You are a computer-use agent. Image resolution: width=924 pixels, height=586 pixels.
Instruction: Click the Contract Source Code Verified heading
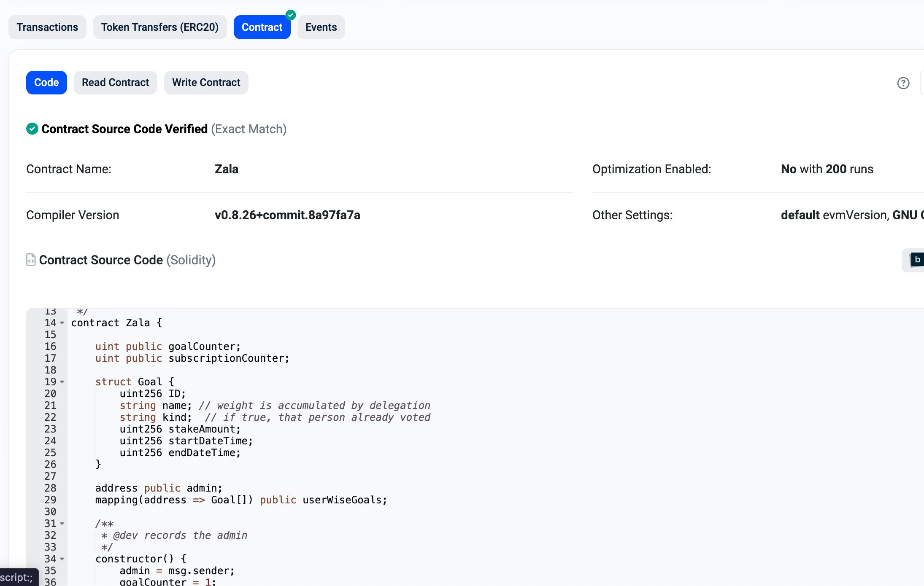click(124, 129)
